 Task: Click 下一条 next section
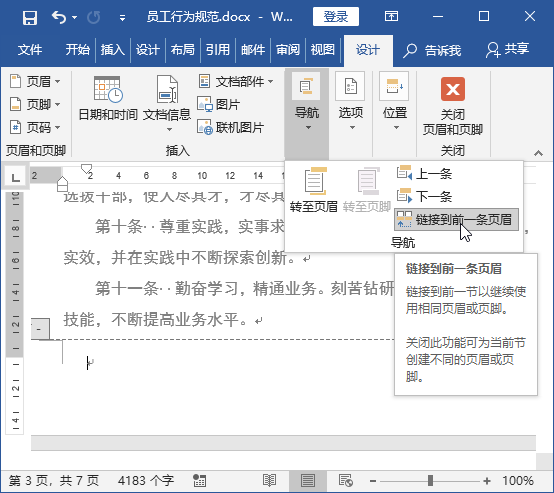click(x=424, y=196)
